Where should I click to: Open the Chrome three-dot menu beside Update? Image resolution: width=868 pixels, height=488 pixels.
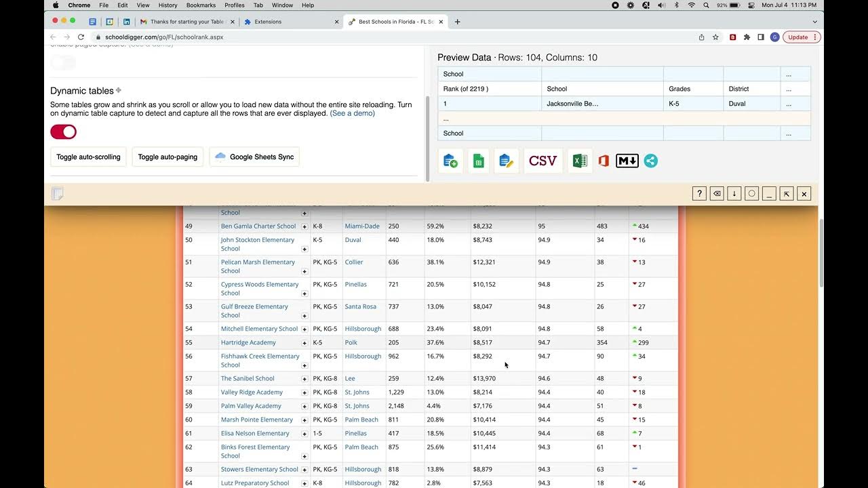tap(815, 37)
